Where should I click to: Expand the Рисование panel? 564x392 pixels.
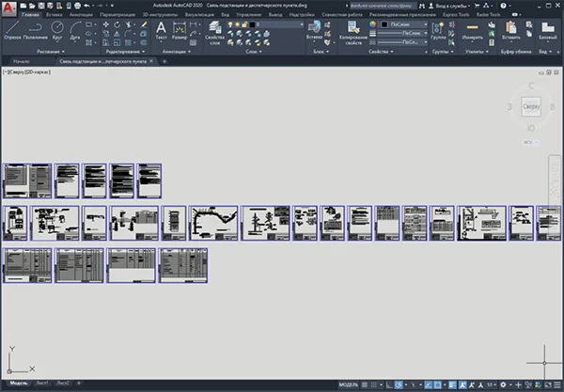51,52
